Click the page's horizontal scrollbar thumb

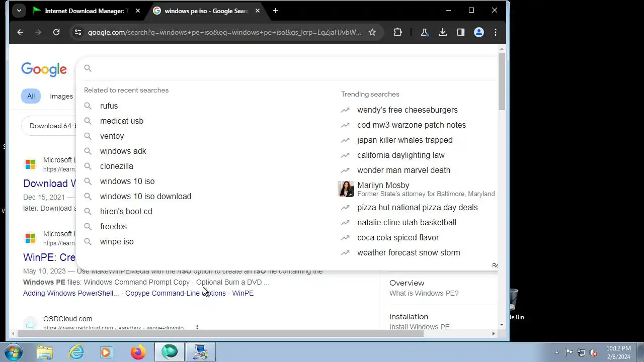(x=221, y=333)
